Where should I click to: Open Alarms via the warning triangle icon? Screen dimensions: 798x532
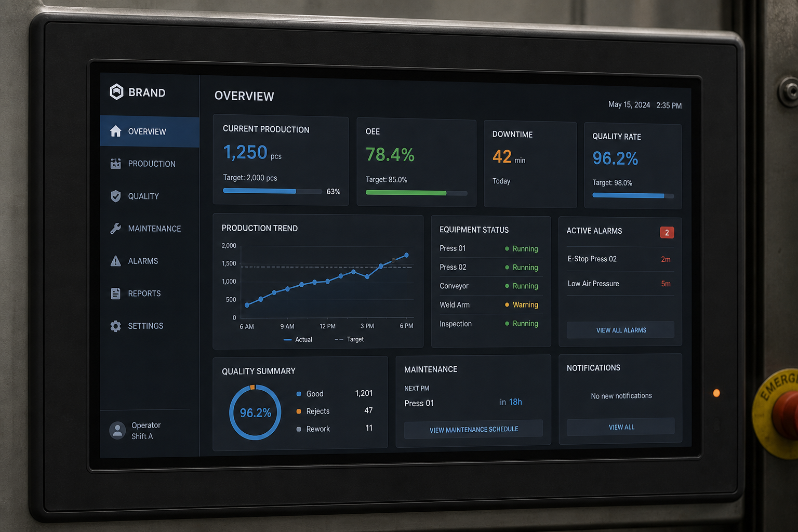pos(115,261)
